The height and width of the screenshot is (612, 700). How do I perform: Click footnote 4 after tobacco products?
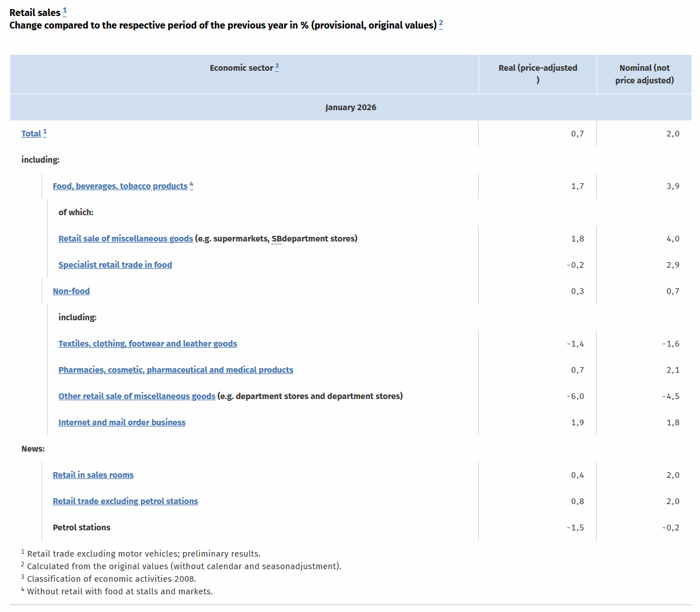pyautogui.click(x=191, y=184)
